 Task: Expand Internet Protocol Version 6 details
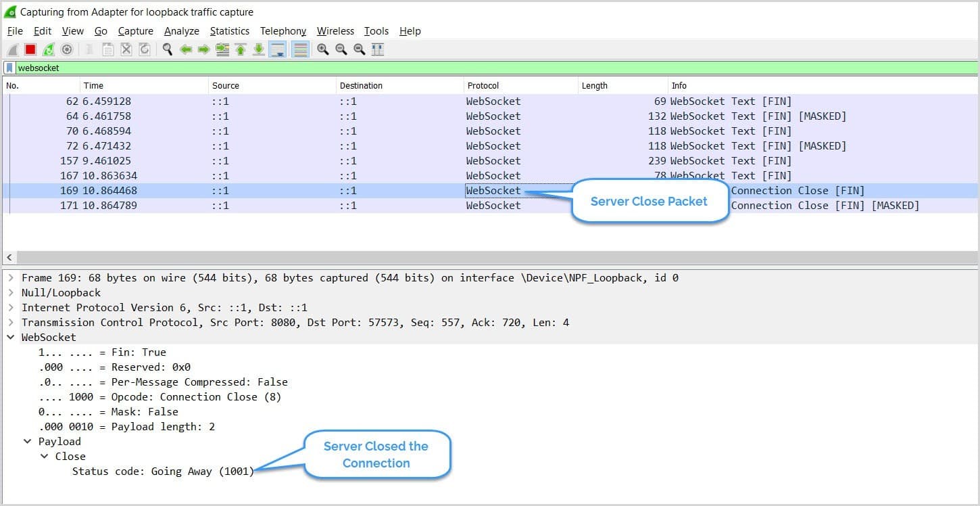click(x=11, y=308)
